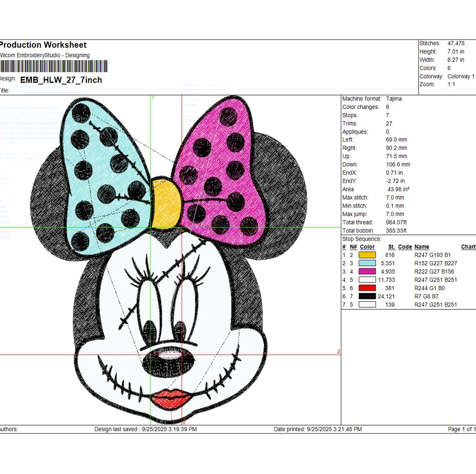Select the design name 'EMB_HLW_27_7inch'
Image resolution: width=476 pixels, height=474 pixels.
click(61, 80)
